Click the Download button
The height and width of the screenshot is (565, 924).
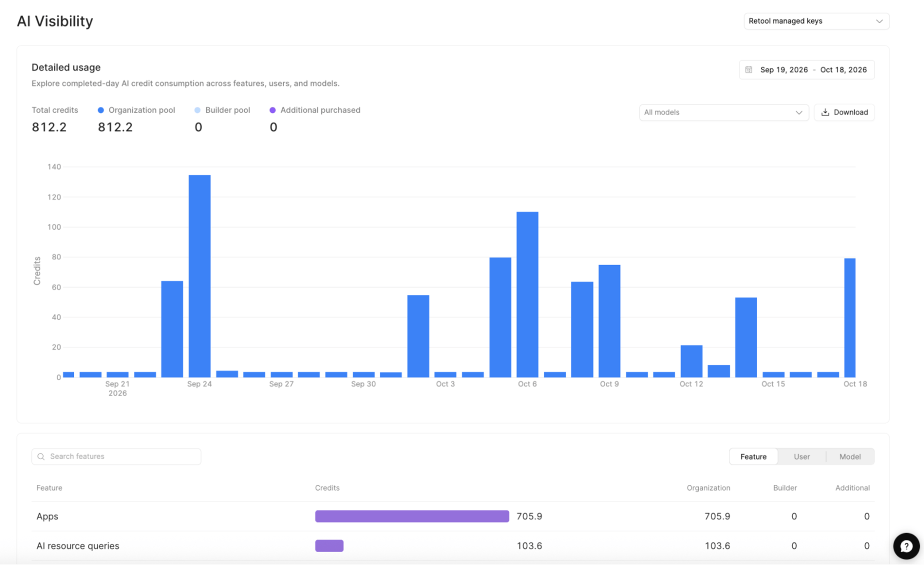pos(844,112)
